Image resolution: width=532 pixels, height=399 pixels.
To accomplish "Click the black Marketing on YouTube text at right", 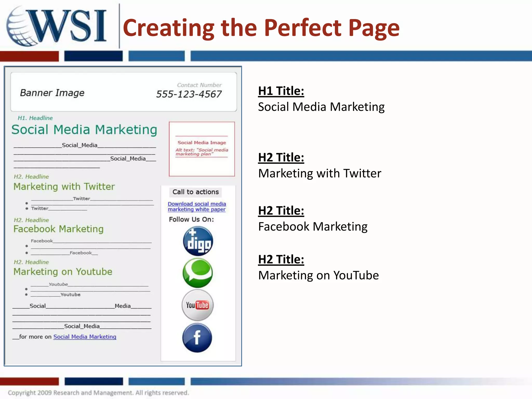I will pos(318,275).
